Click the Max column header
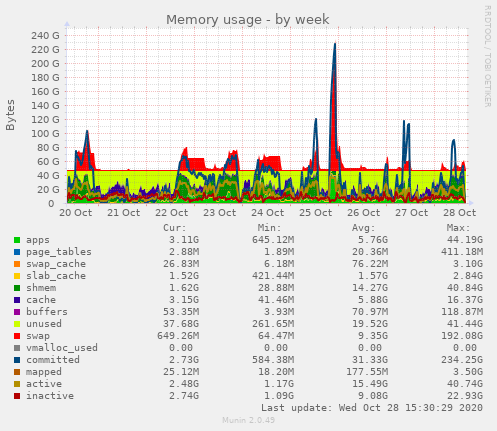The width and height of the screenshot is (497, 431). 458,228
